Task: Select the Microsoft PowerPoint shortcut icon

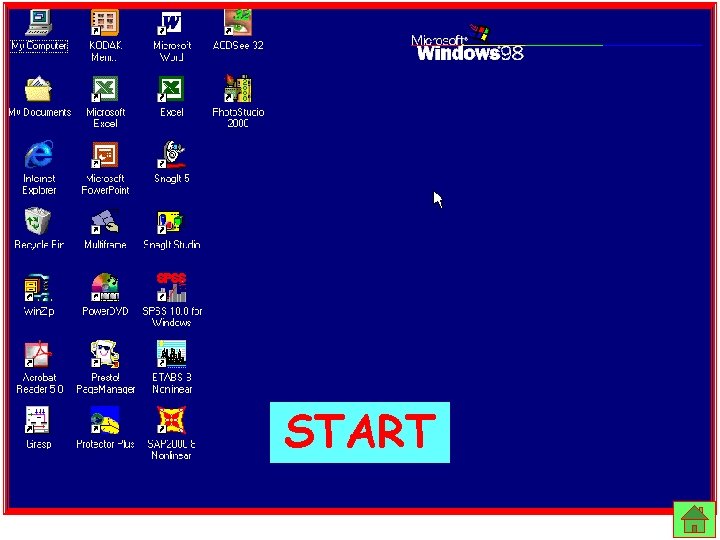Action: click(x=105, y=155)
